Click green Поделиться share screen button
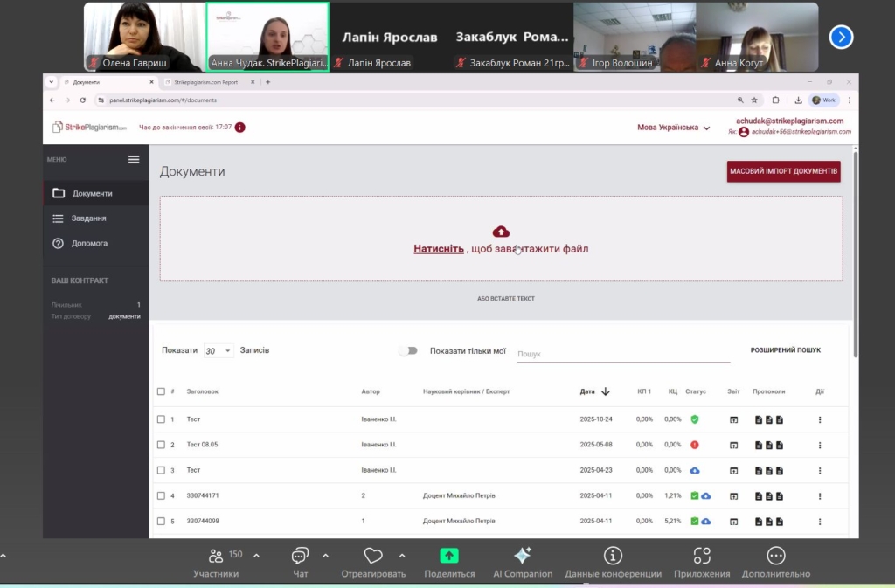Viewport: 895px width, 588px height. (448, 556)
